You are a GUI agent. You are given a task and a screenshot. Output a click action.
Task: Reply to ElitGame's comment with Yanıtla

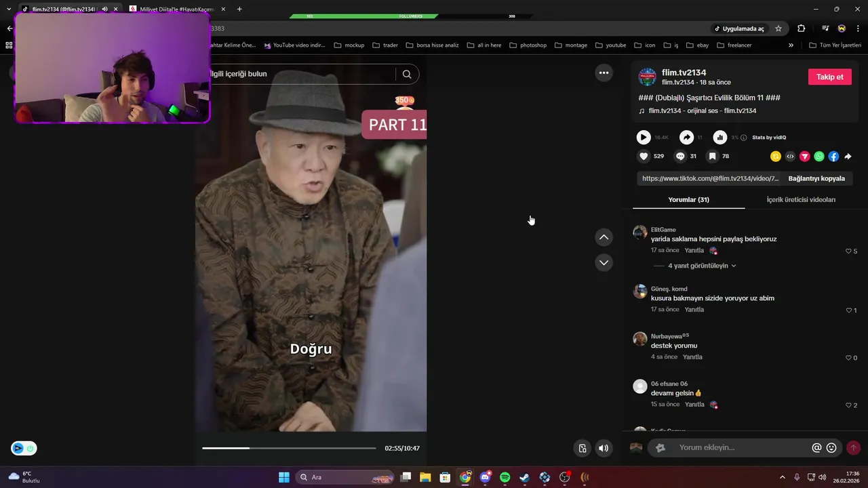click(x=694, y=251)
